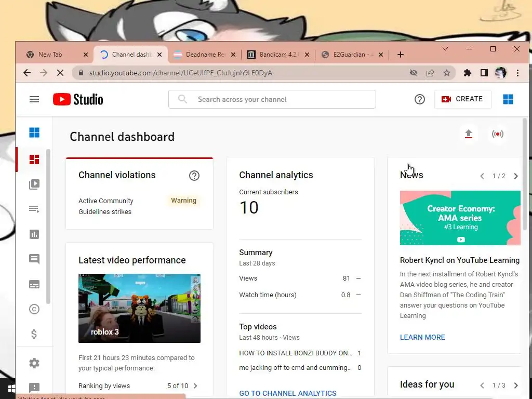Image resolution: width=532 pixels, height=399 pixels.
Task: Open the Analytics icon in sidebar
Action: click(x=34, y=234)
